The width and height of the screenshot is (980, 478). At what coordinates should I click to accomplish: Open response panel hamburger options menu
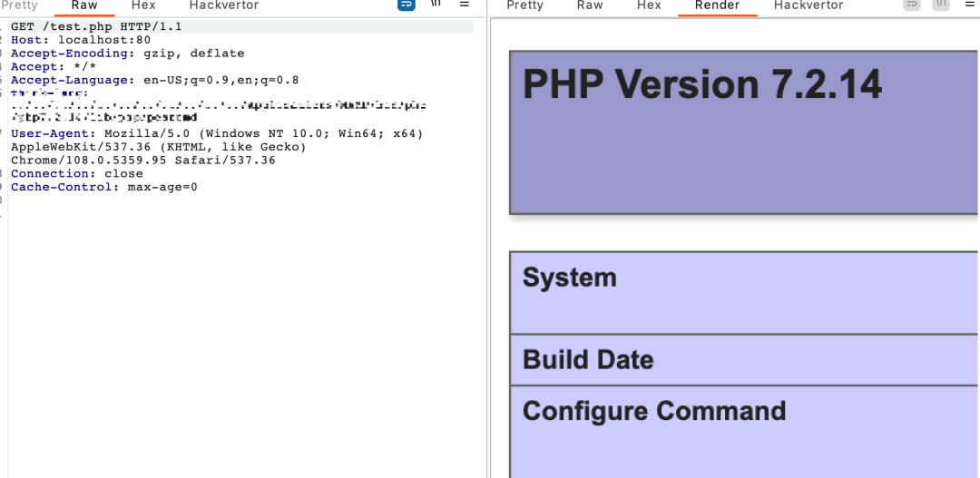click(x=969, y=5)
